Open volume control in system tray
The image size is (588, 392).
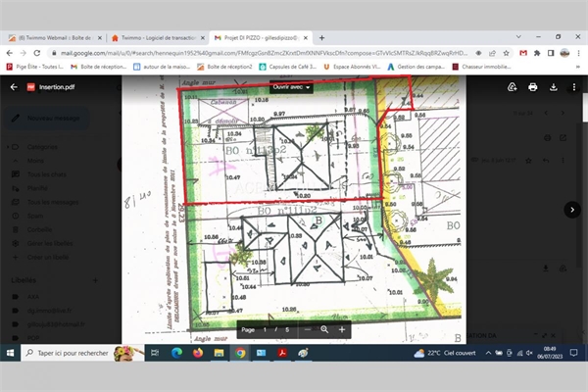click(529, 353)
